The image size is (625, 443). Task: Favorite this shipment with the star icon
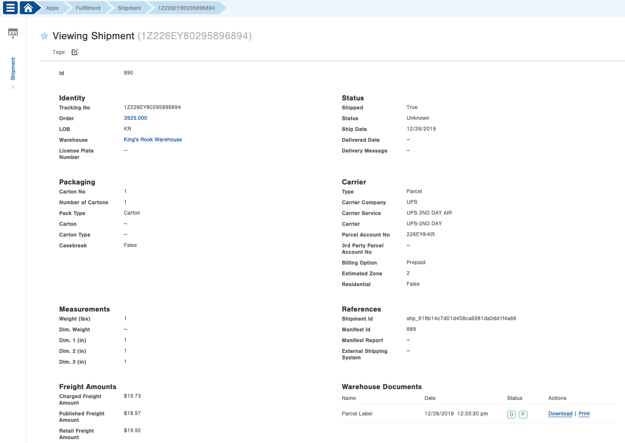[44, 36]
